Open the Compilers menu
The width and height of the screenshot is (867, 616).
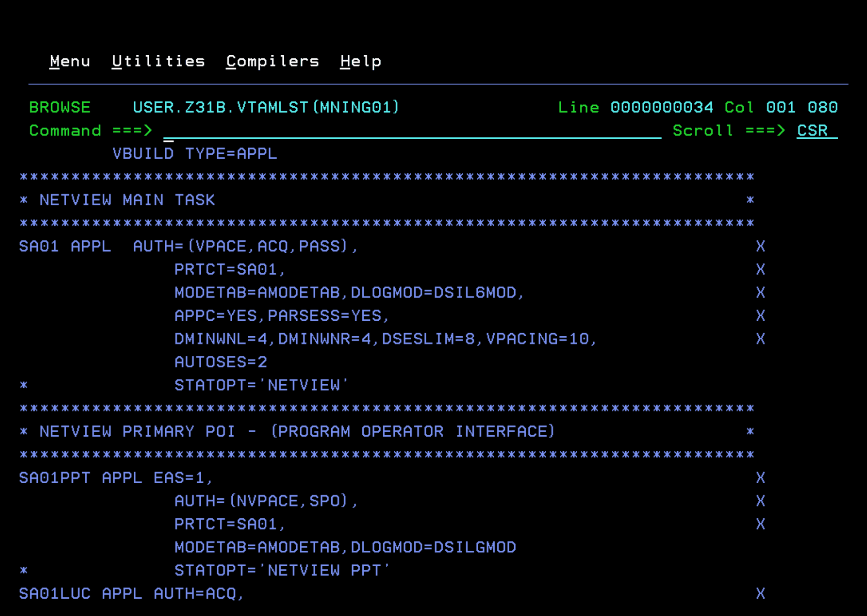click(272, 61)
